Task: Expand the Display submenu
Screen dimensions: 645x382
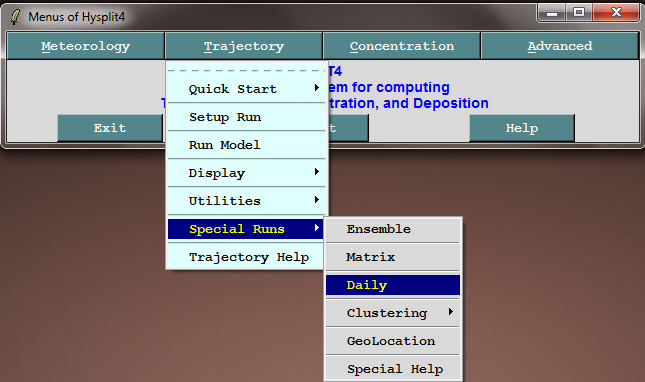Action: click(246, 173)
